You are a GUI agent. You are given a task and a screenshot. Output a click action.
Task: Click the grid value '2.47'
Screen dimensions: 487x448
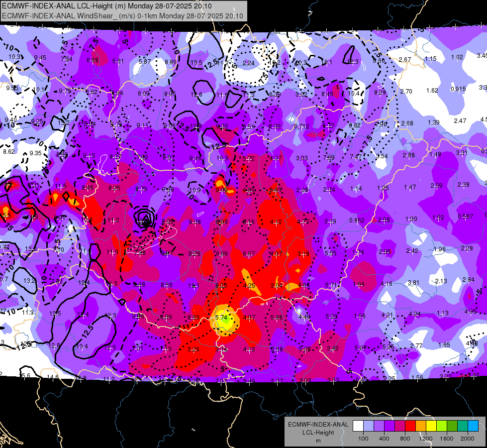(460, 120)
